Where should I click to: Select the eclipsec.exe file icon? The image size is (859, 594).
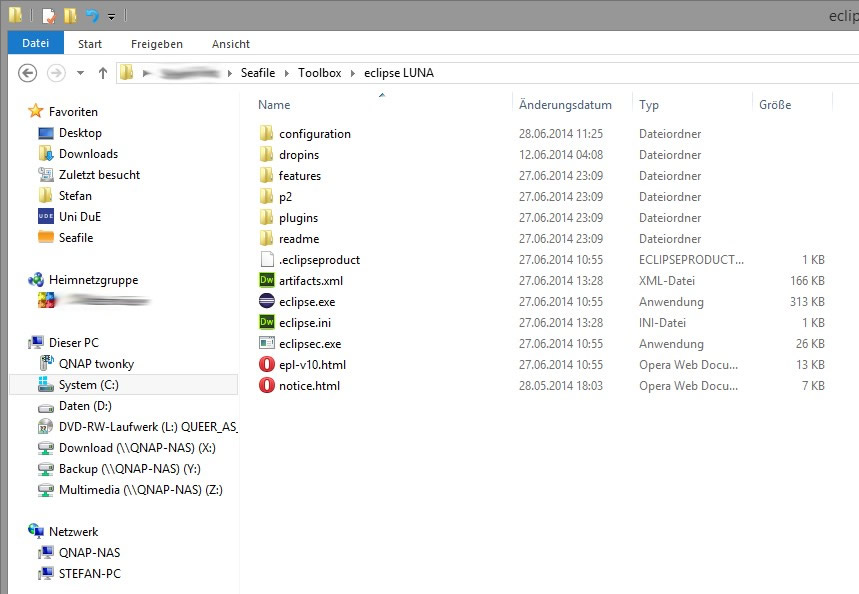coord(266,343)
